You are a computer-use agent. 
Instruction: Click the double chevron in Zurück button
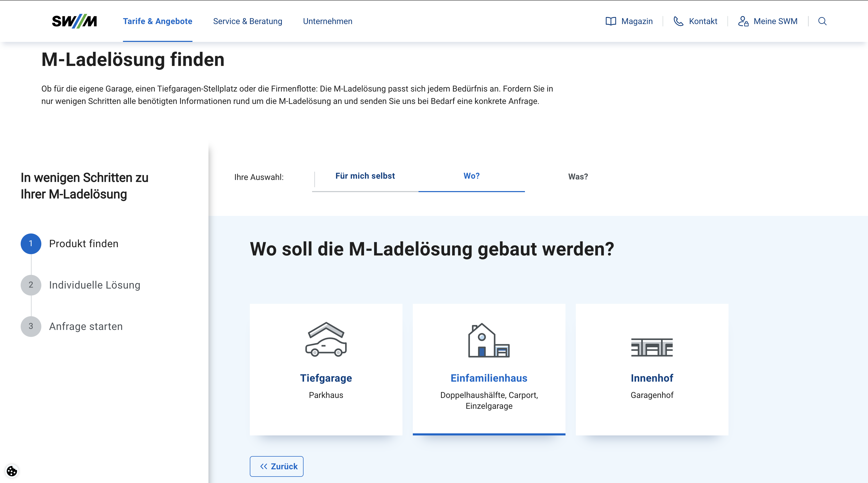coord(263,466)
